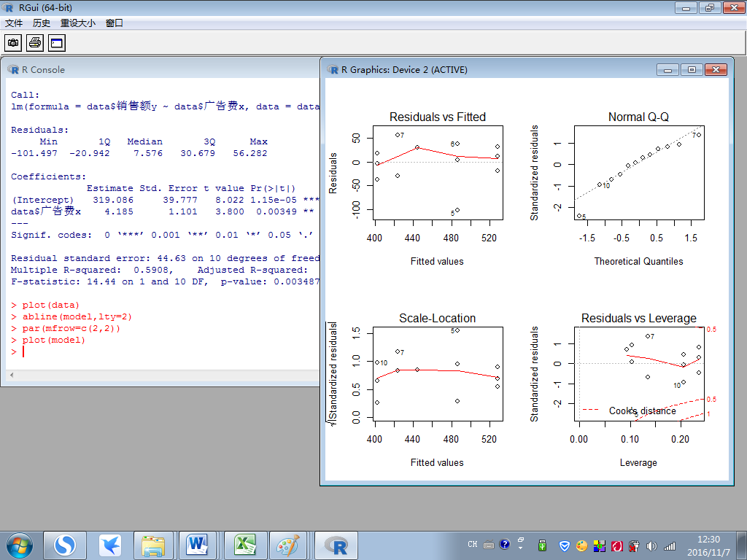The height and width of the screenshot is (560, 747).
Task: Click the 'Coefficients:' heading in the console
Action: (x=49, y=176)
